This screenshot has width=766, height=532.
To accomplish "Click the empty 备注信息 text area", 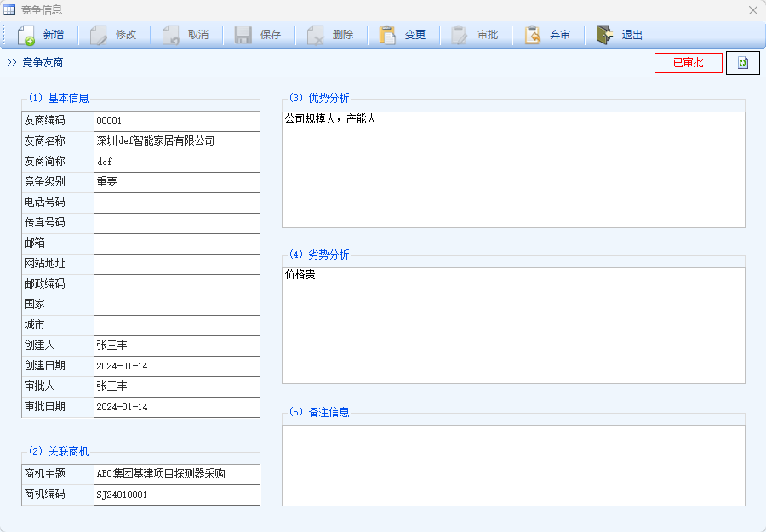I will (x=513, y=466).
